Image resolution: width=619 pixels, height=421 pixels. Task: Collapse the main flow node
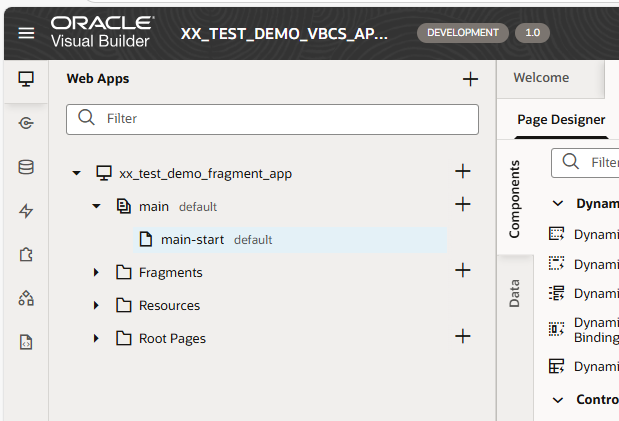click(96, 206)
